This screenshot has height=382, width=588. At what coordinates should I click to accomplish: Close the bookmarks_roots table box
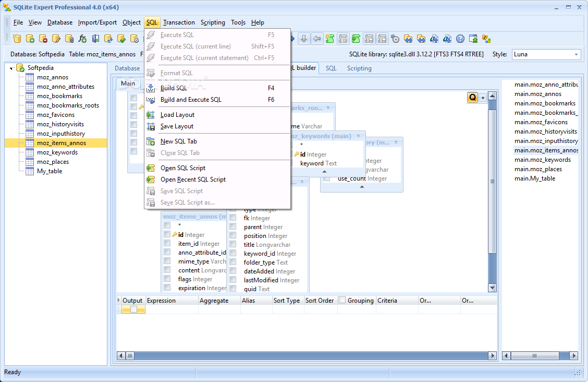tap(328, 108)
